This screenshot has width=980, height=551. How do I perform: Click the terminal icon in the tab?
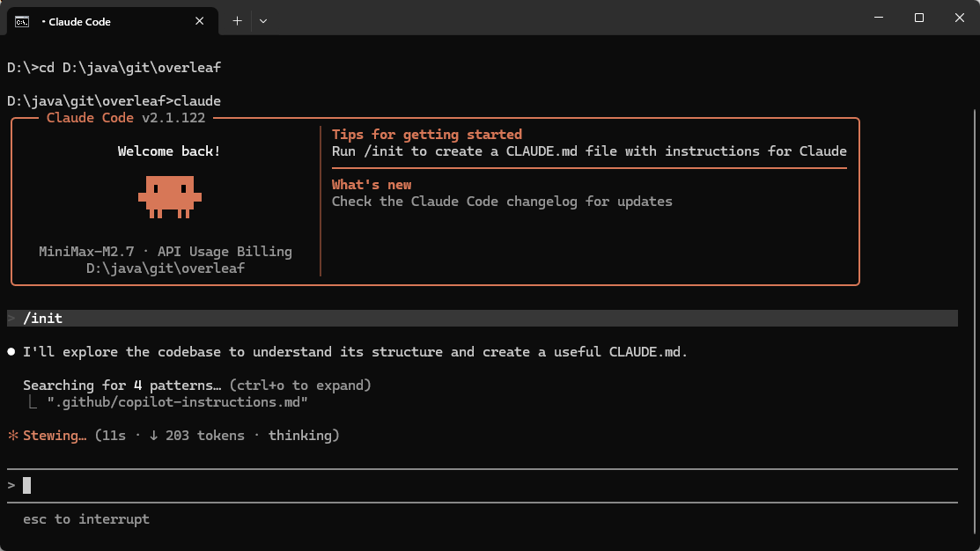click(x=22, y=22)
